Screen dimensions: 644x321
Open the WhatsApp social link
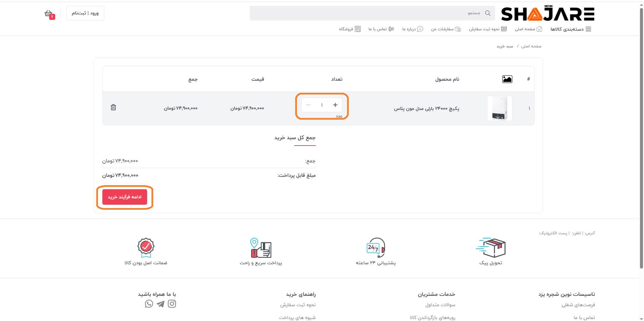149,304
